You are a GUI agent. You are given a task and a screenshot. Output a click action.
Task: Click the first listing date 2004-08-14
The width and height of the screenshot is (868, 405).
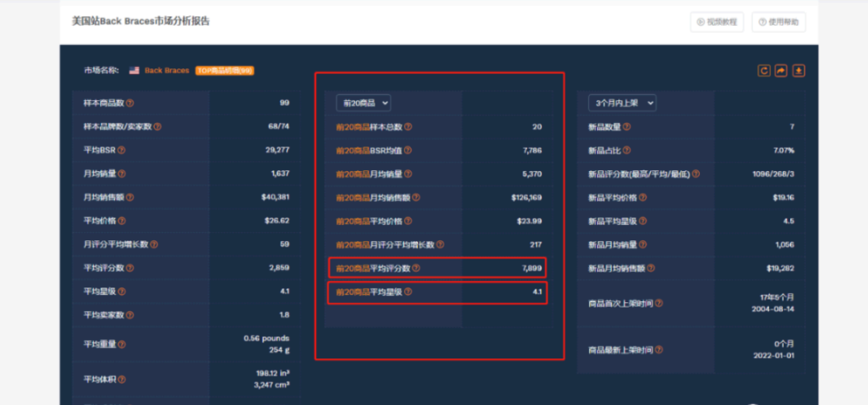click(773, 309)
